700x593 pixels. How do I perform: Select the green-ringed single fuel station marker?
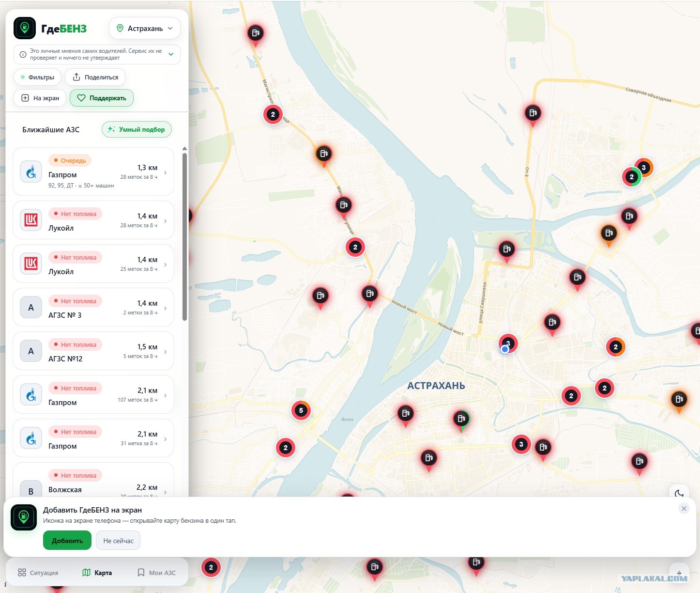pos(461,420)
